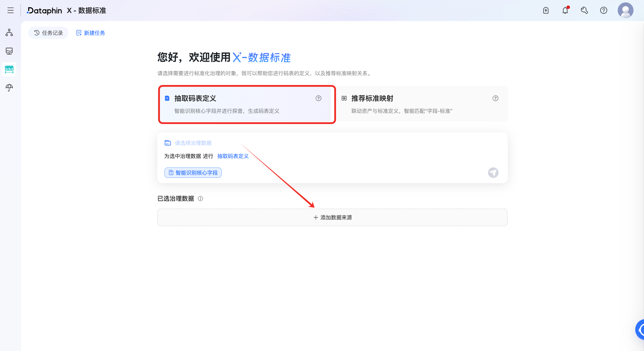Click the top-right help question icon
Viewport: 644px width, 351px height.
point(603,10)
